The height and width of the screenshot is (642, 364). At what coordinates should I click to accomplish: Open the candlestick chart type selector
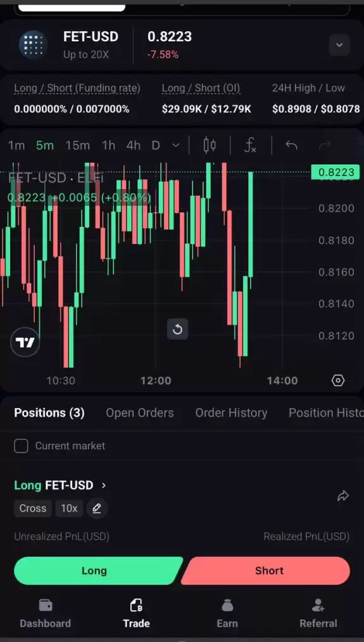click(x=210, y=145)
